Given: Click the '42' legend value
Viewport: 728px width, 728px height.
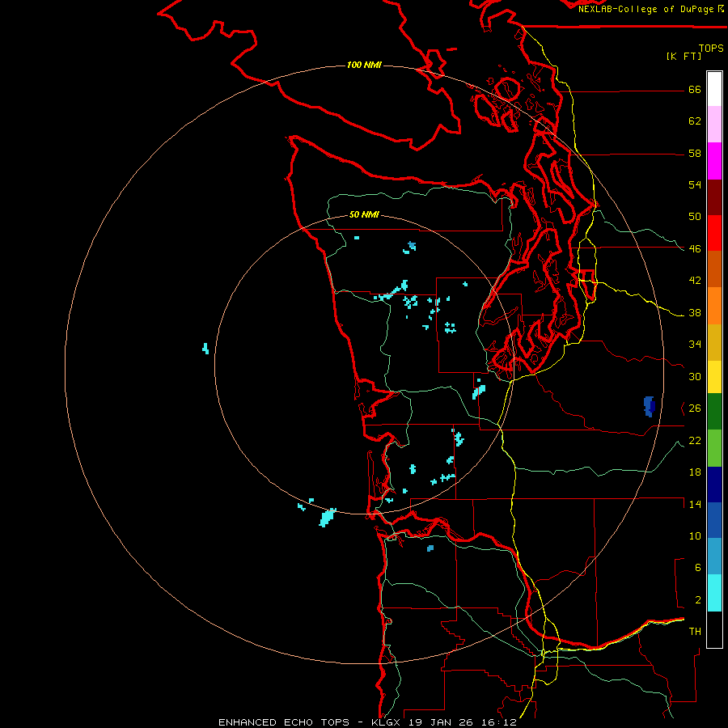Looking at the screenshot, I should [x=695, y=281].
